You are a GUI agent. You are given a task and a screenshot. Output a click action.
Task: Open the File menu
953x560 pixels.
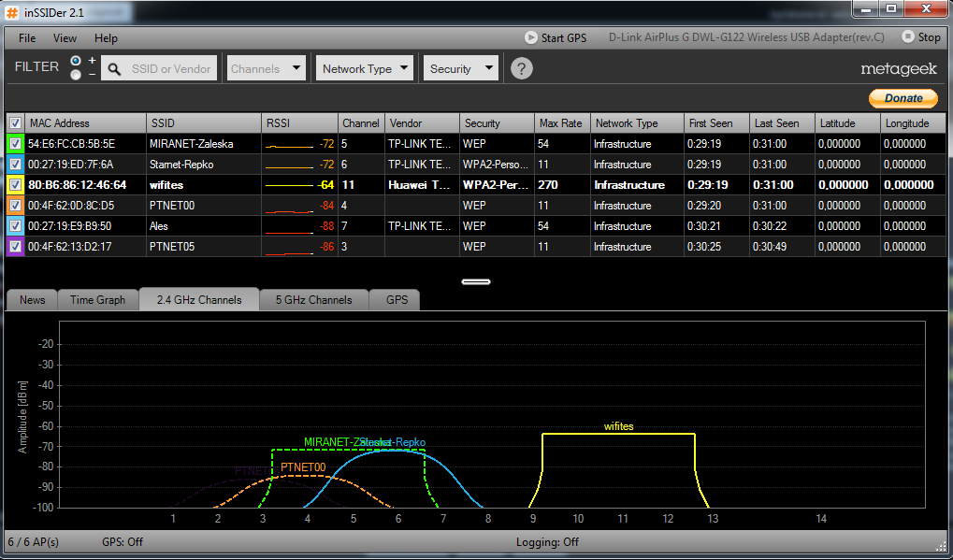27,38
